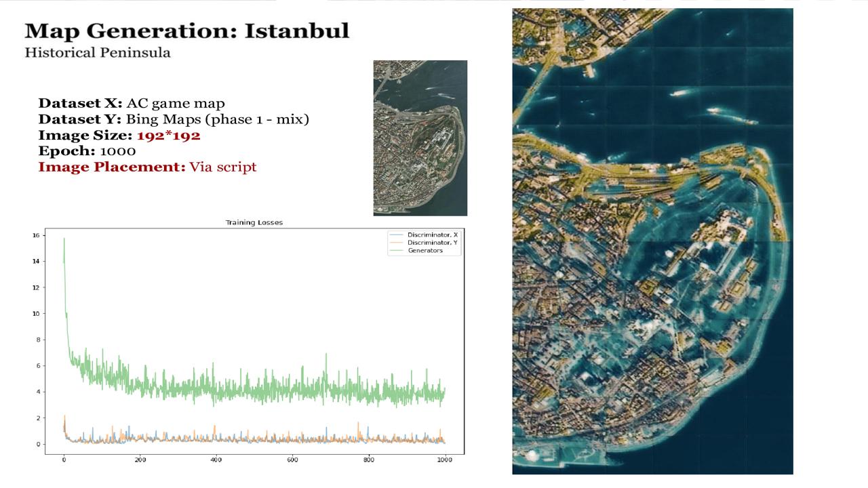Click the x-axis tick label '600'
The height and width of the screenshot is (488, 868).
[x=292, y=460]
